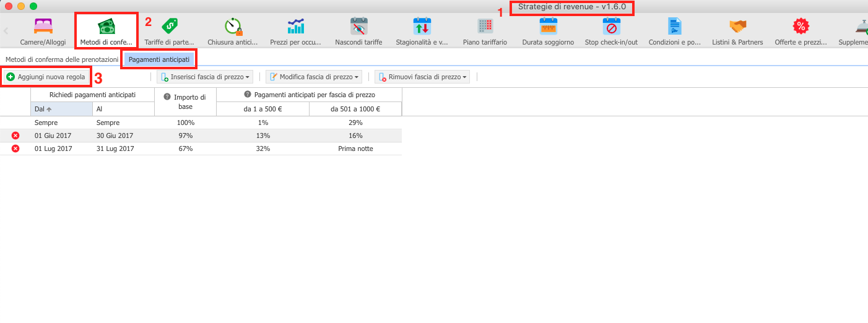Open Rimuovi fascia di prezzo dropdown
868x323 pixels.
pyautogui.click(x=422, y=77)
